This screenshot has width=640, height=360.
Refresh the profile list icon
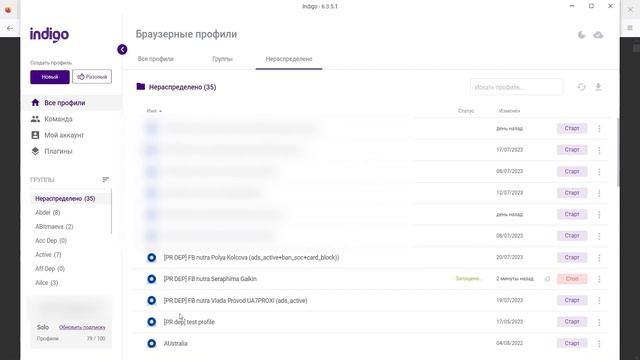(582, 87)
